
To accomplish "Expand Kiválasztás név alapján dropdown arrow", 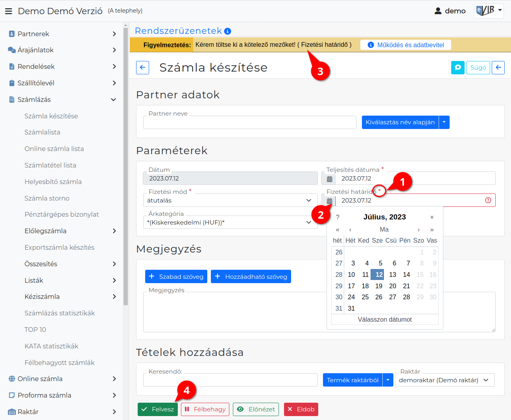I will pos(444,122).
